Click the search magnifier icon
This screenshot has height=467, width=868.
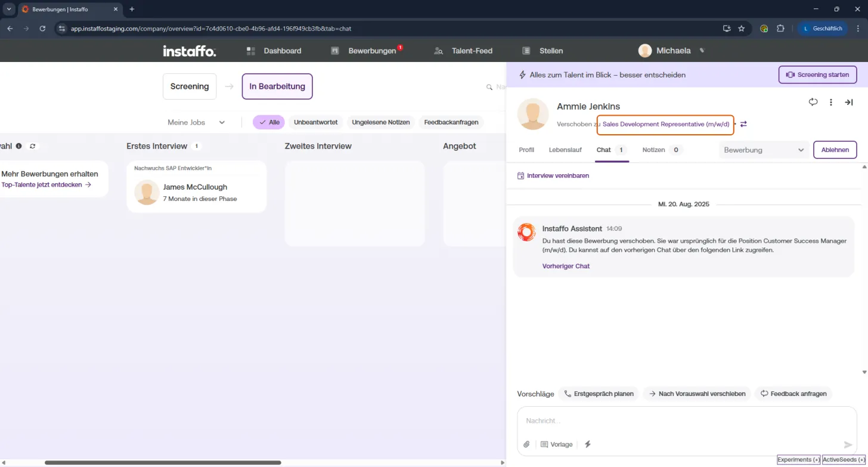click(x=491, y=87)
